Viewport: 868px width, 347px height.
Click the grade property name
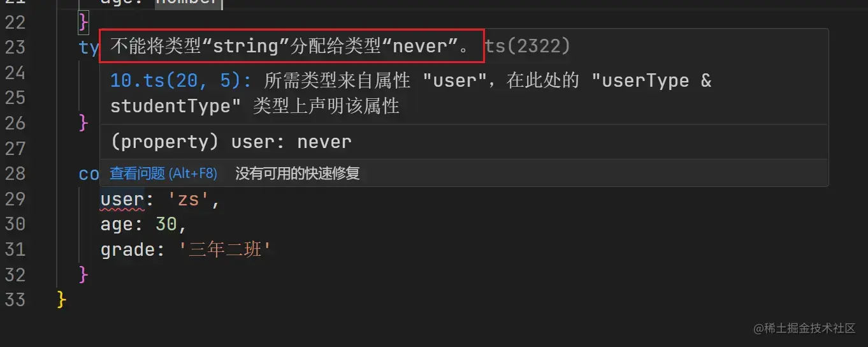point(127,249)
